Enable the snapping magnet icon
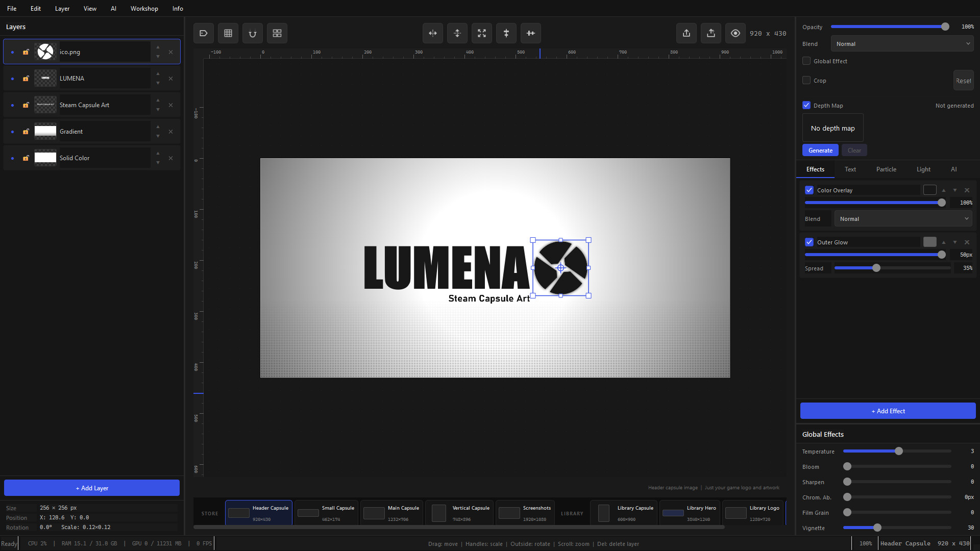The image size is (980, 551). point(253,33)
